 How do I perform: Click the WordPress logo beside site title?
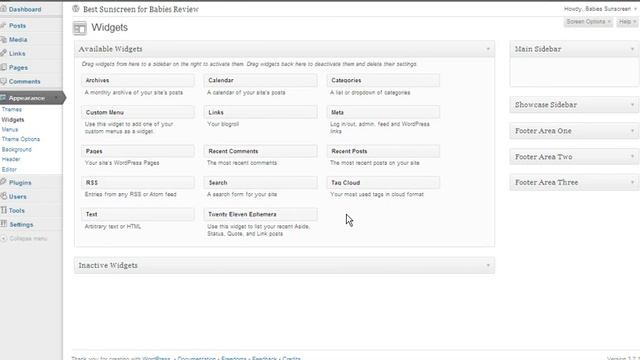76,9
